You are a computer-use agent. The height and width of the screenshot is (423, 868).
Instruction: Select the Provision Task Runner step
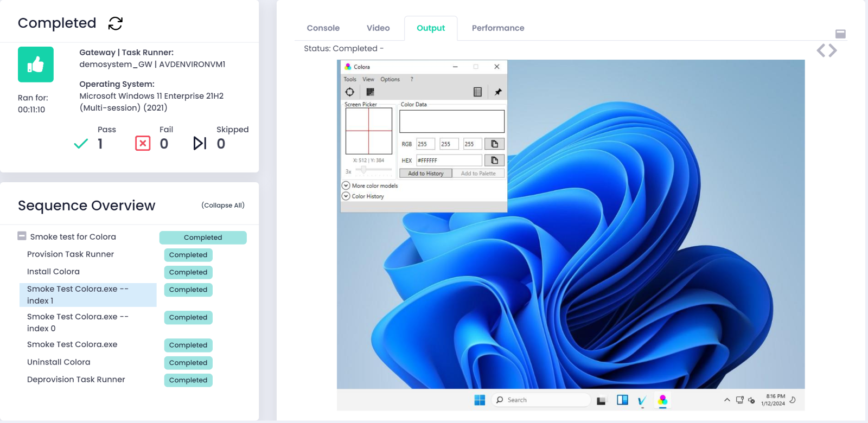[71, 254]
